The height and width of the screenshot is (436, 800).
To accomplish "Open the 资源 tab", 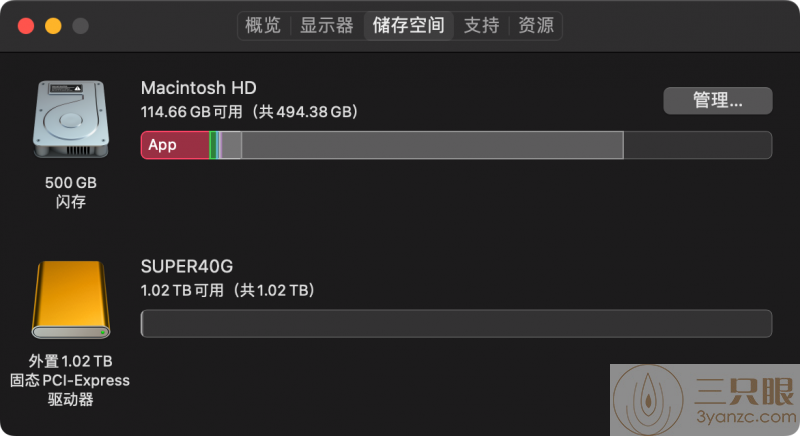I will tap(536, 25).
